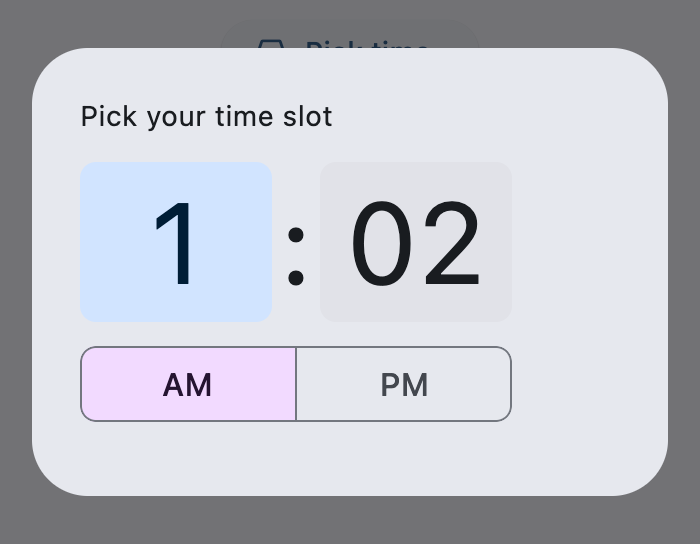This screenshot has height=544, width=700.
Task: Click the digit 2 in the minute selector
Action: coord(451,244)
